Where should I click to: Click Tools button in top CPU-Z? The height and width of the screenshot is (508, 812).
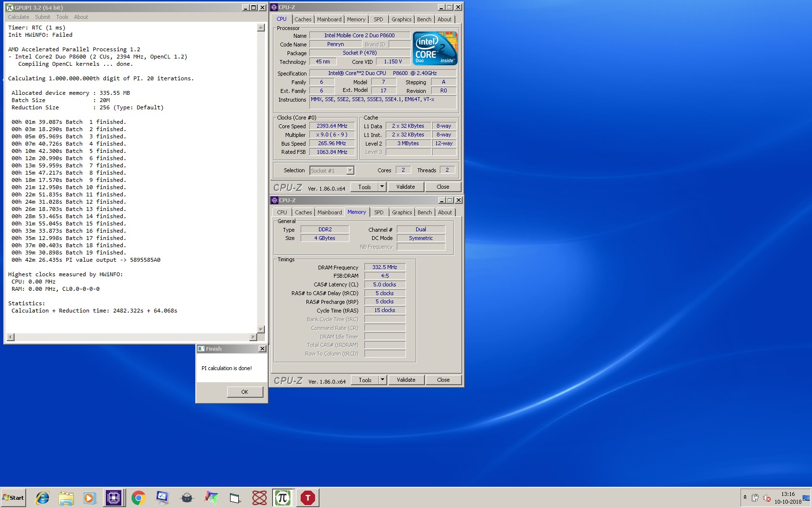click(x=364, y=187)
